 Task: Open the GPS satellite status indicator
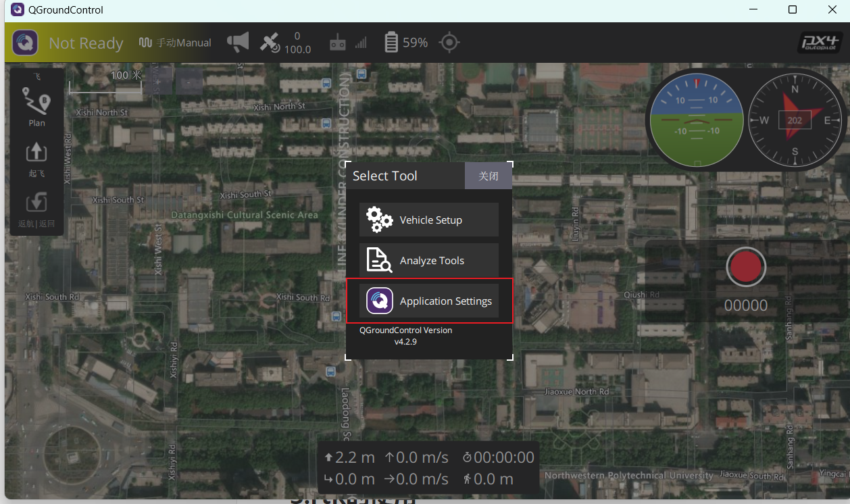[269, 43]
